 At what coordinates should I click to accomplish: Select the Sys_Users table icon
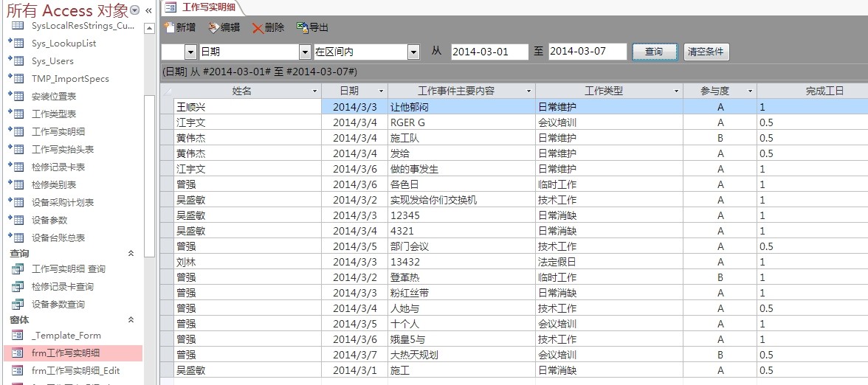(x=17, y=60)
